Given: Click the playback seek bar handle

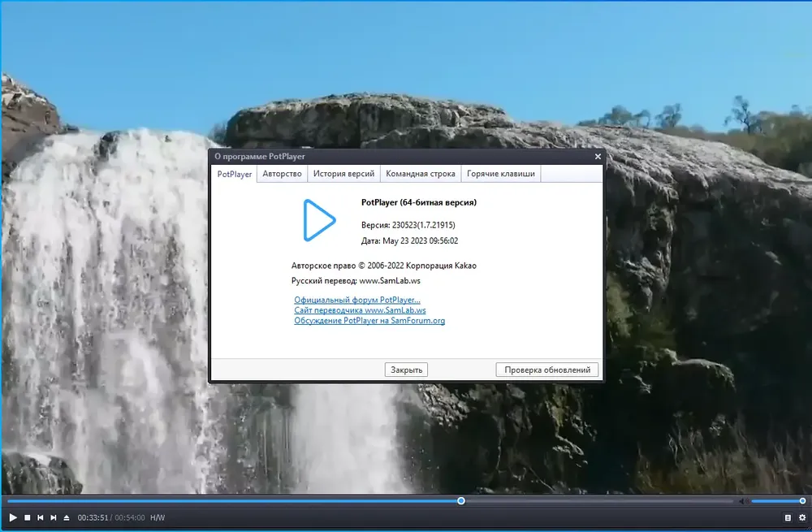Looking at the screenshot, I should 461,501.
